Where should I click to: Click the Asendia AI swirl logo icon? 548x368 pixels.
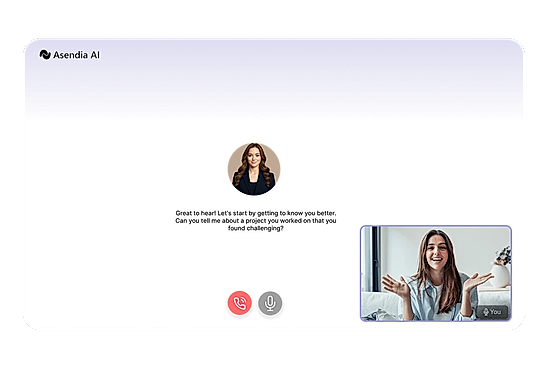tap(45, 55)
